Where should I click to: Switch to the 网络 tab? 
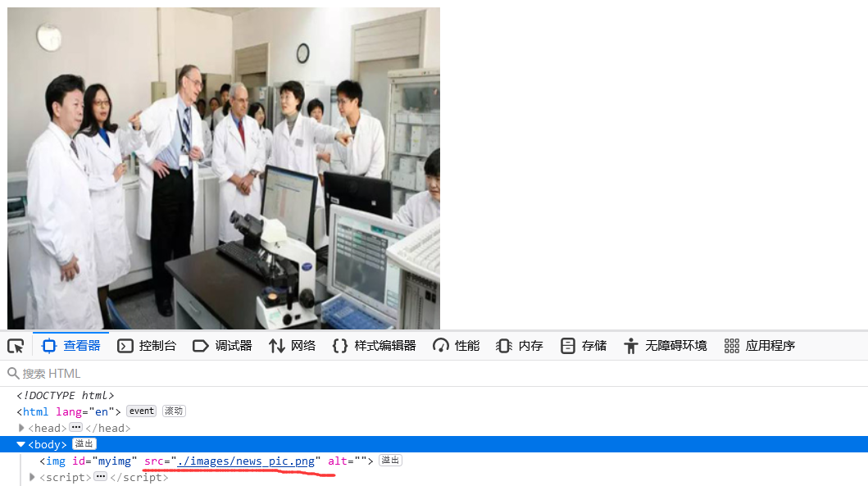pyautogui.click(x=293, y=346)
